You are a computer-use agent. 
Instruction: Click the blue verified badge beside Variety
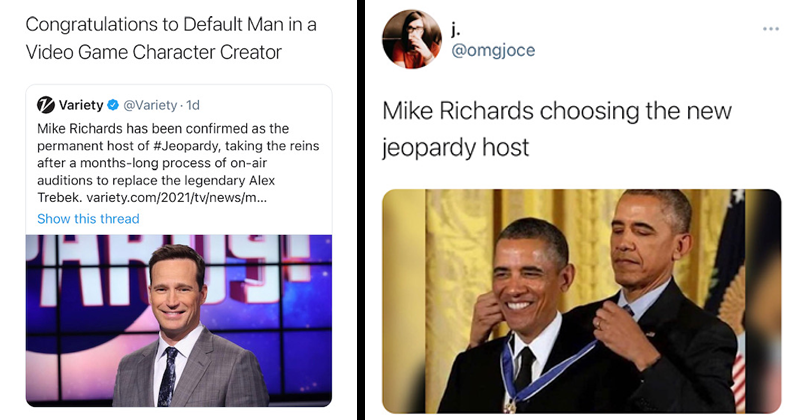click(x=114, y=104)
